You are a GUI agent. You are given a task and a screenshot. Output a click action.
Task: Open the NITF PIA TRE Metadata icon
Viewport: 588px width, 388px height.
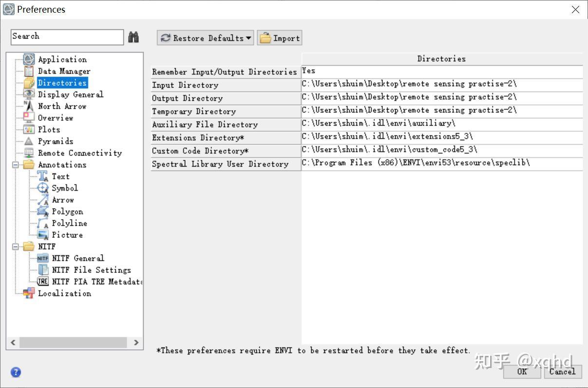[x=43, y=282]
